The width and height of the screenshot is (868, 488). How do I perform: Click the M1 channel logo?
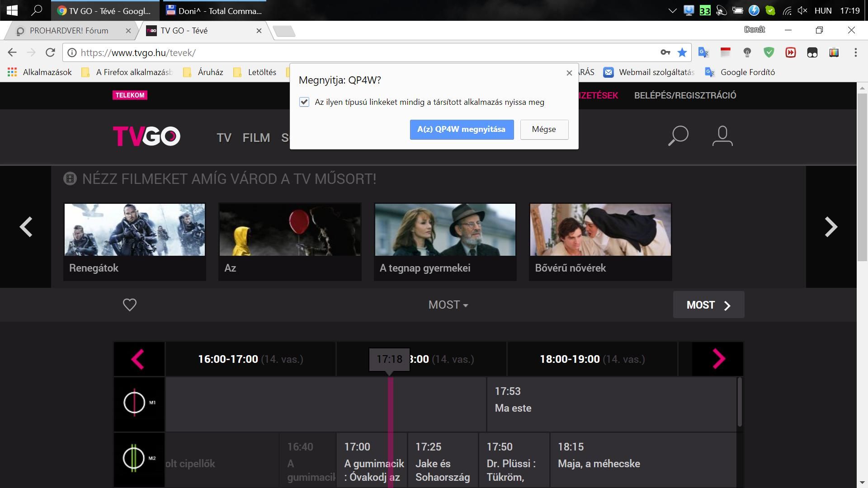coord(139,402)
